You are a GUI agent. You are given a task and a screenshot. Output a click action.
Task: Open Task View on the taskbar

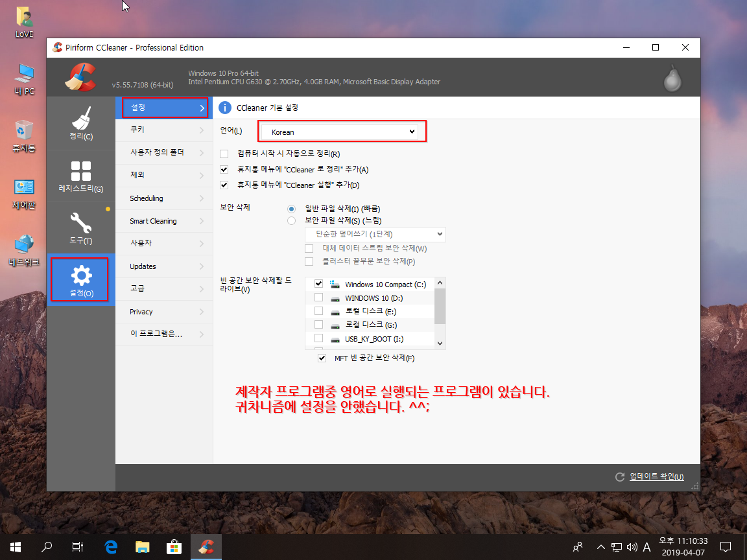tap(78, 547)
